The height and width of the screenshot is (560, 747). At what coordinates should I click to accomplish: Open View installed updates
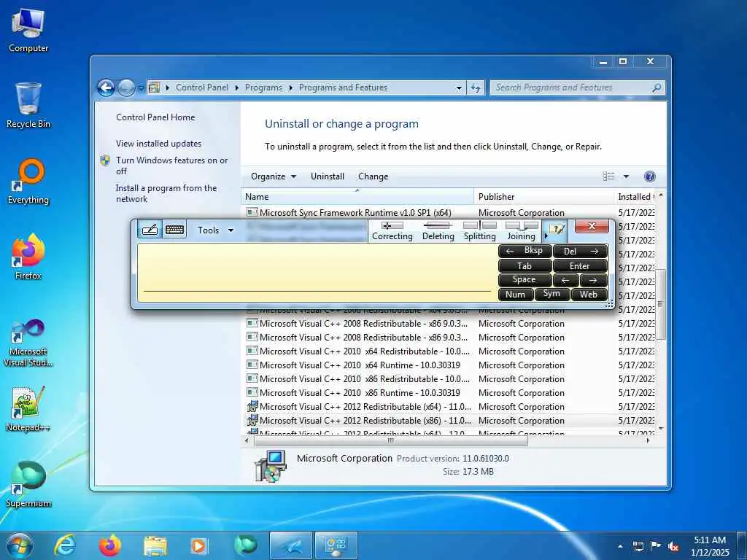point(158,144)
